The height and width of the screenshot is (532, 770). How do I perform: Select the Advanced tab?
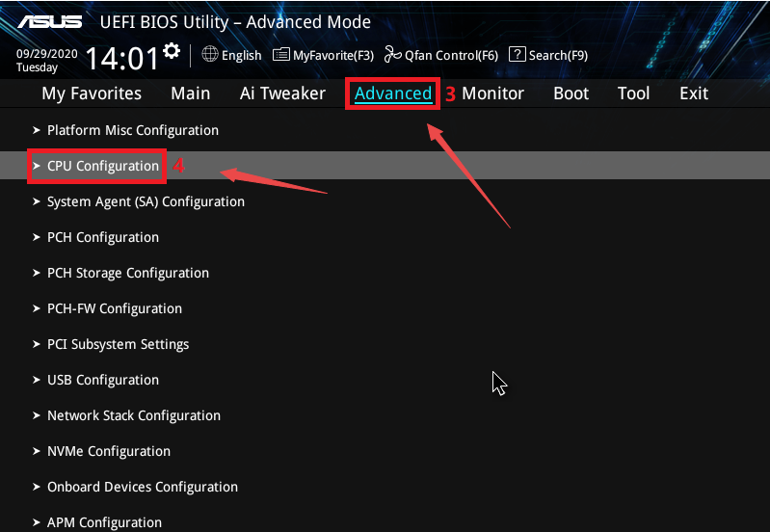393,93
